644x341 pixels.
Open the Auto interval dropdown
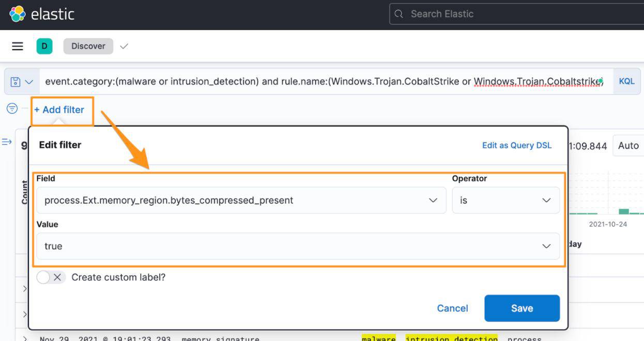(x=628, y=146)
